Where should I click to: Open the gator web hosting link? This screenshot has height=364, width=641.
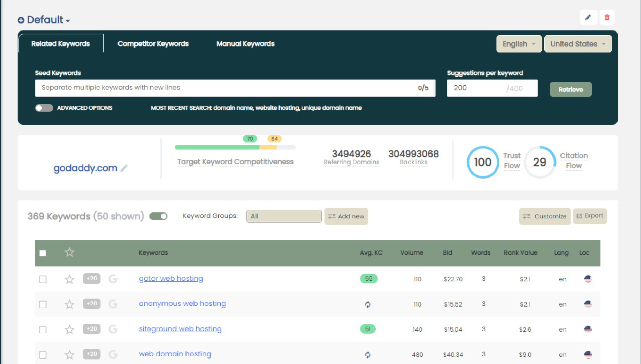[x=171, y=278]
